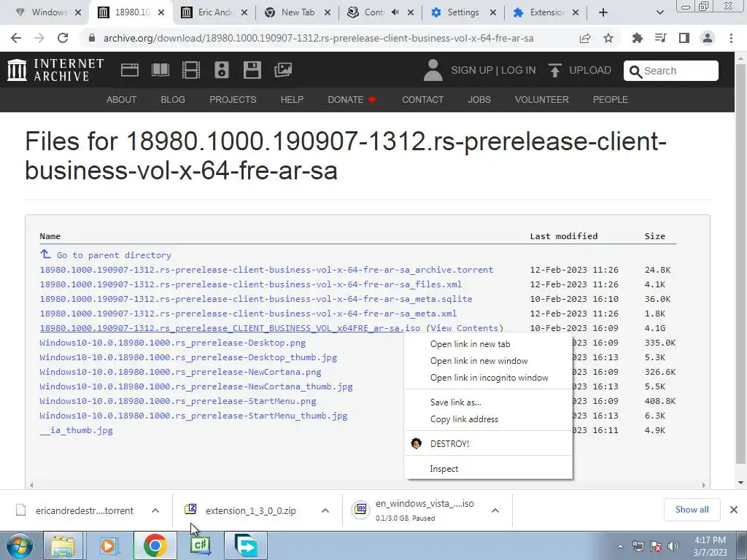Expand options for extension_1_3_0_0.zip download
This screenshot has height=560, width=747.
(x=325, y=510)
